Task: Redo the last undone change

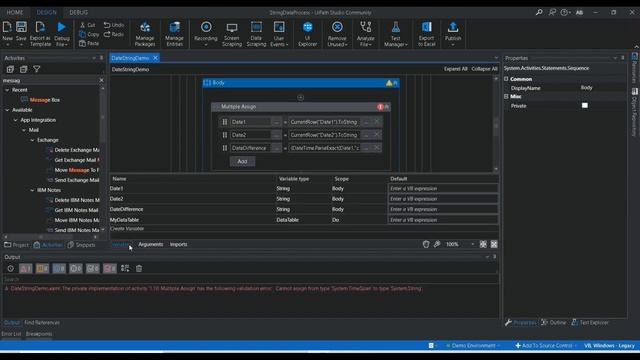Action: [114, 34]
